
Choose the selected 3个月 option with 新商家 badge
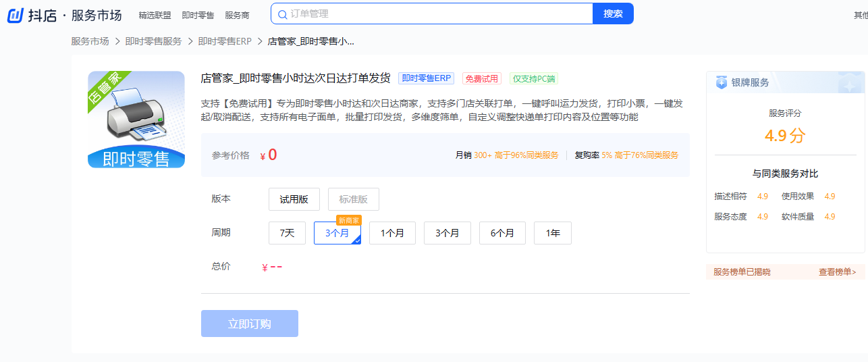coord(337,233)
